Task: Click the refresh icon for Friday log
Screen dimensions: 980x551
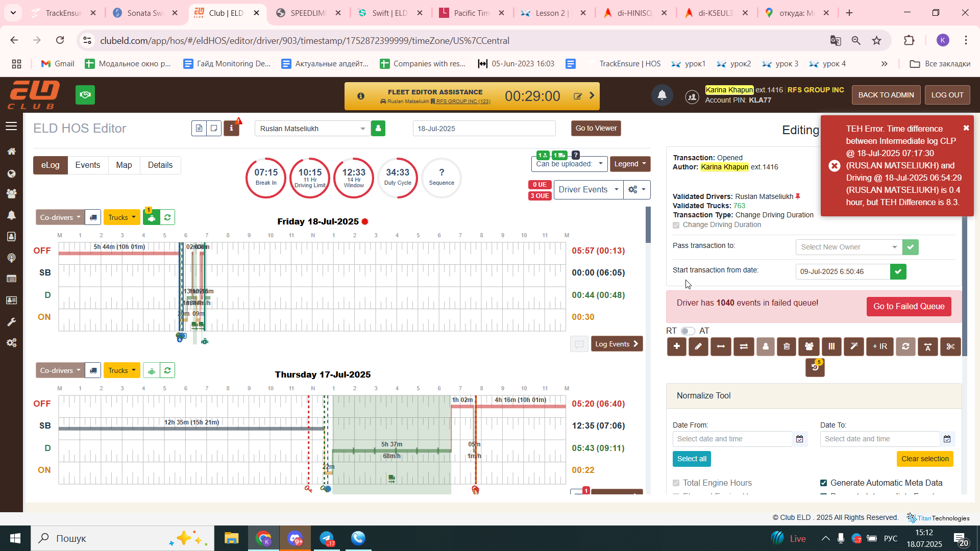Action: click(x=167, y=217)
